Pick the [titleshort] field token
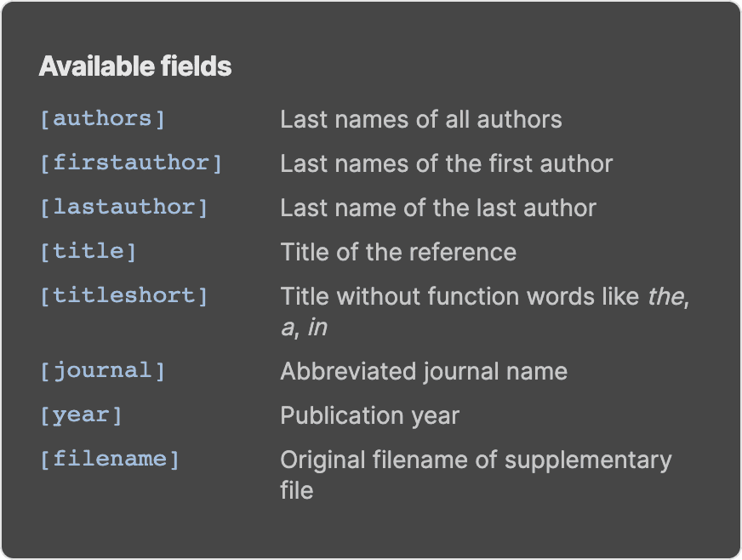 pos(123,295)
